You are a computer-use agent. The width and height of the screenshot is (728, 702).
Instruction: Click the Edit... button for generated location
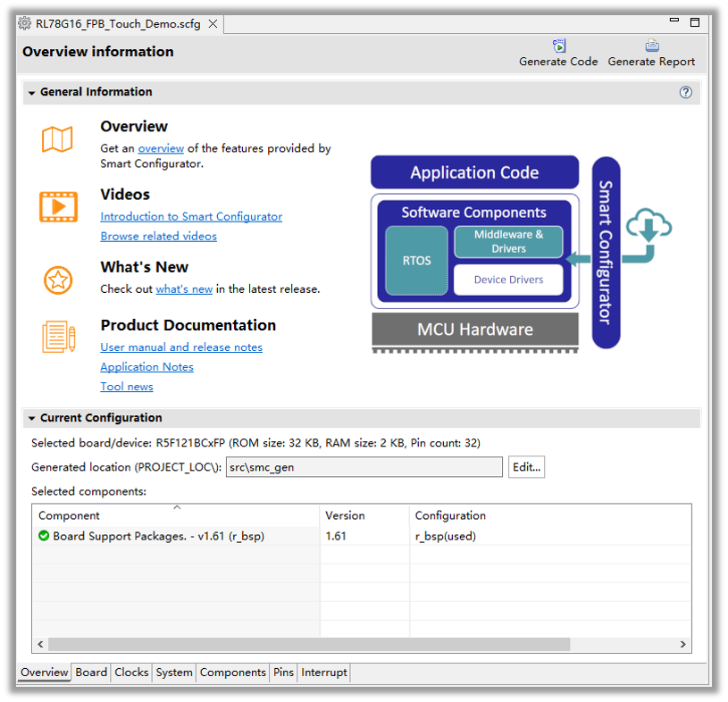click(526, 467)
